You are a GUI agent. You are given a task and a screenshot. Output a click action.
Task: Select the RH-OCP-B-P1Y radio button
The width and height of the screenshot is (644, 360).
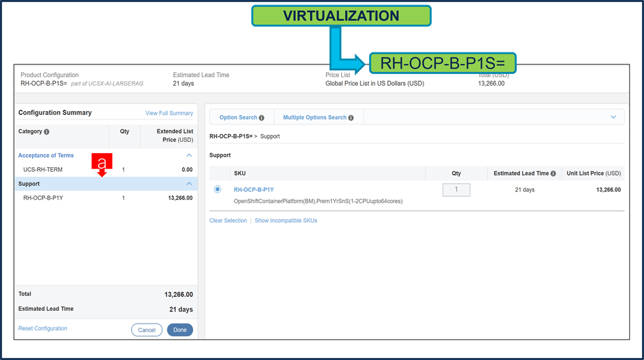[217, 189]
